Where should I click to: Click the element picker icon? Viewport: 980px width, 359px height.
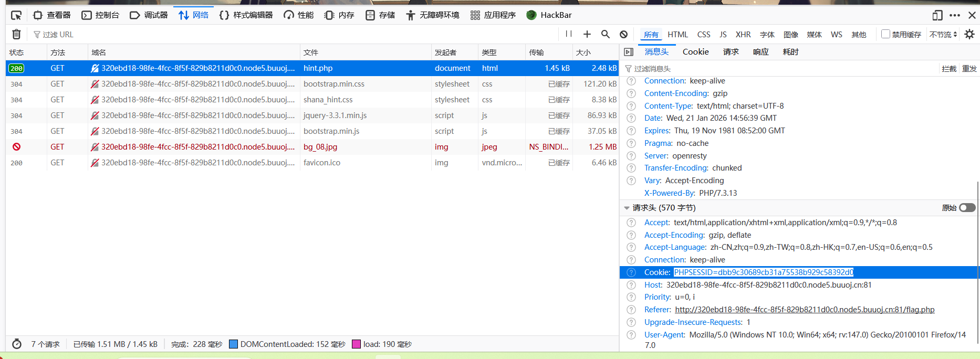click(x=16, y=15)
